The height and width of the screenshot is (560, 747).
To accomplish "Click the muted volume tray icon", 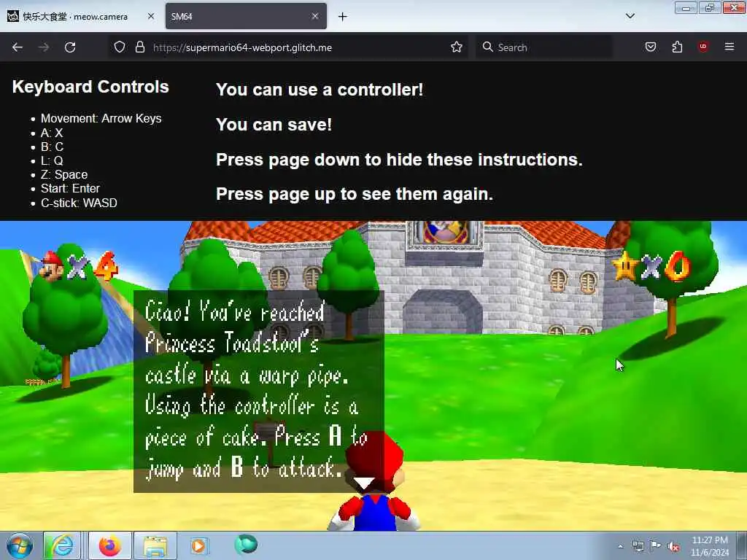I will point(673,546).
